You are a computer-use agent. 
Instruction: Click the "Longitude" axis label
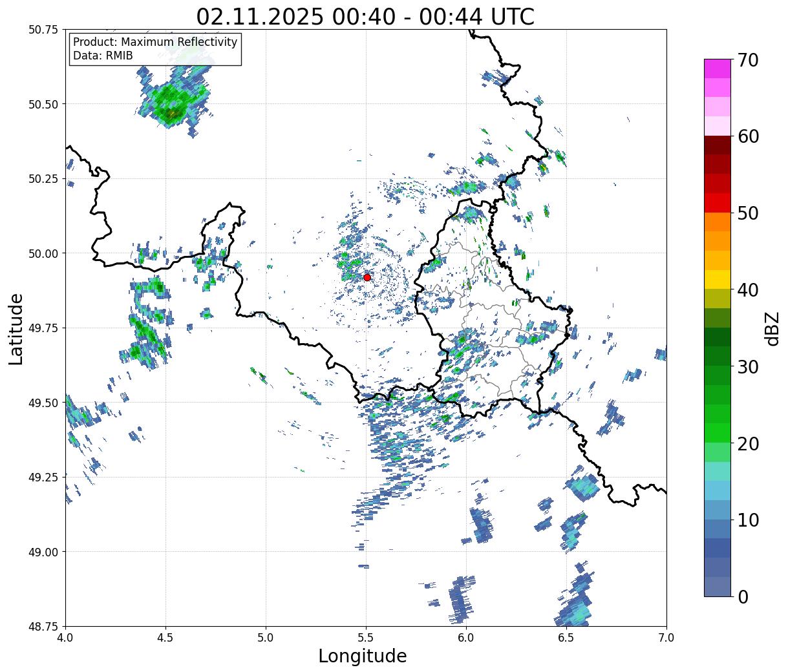363,656
